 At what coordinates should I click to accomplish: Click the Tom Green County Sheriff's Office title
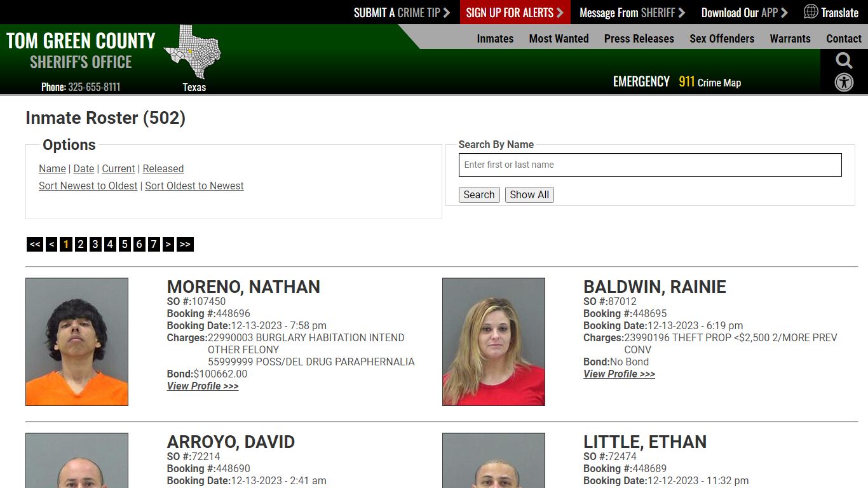pyautogui.click(x=81, y=50)
